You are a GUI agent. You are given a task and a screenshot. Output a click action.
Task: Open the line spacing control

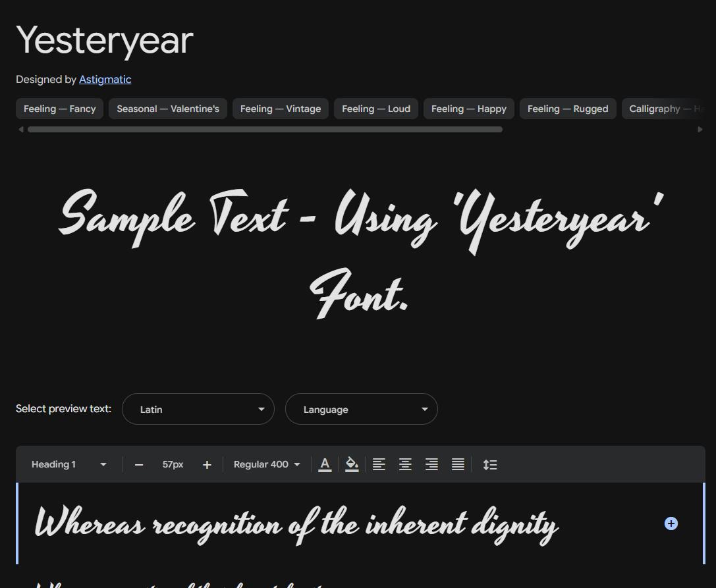pyautogui.click(x=490, y=465)
